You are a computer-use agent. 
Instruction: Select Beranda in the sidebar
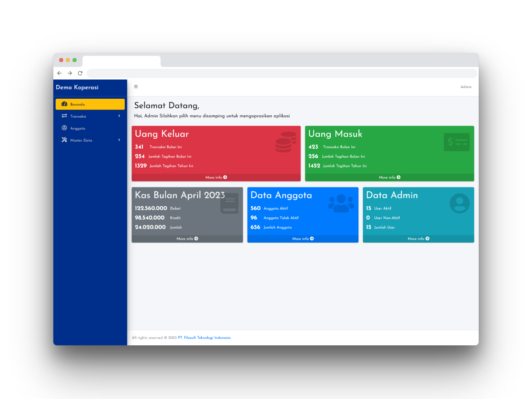[90, 104]
